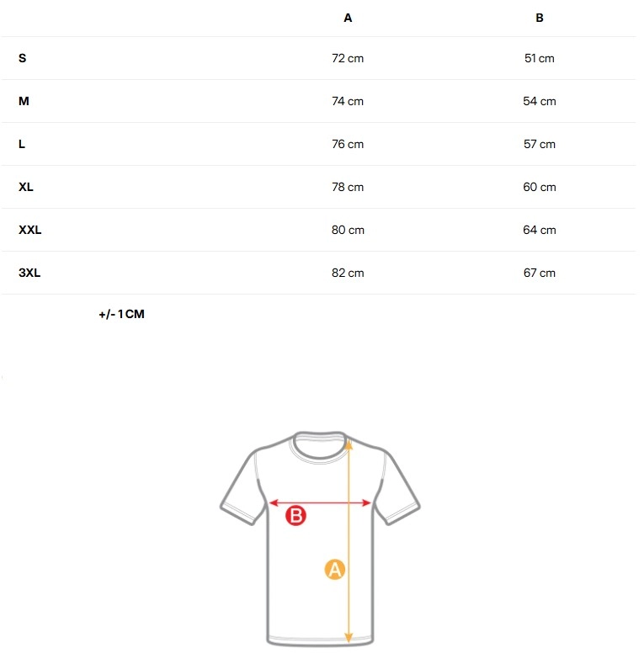Click the t-shirt collar outline
This screenshot has height=664, width=644.
click(x=320, y=447)
